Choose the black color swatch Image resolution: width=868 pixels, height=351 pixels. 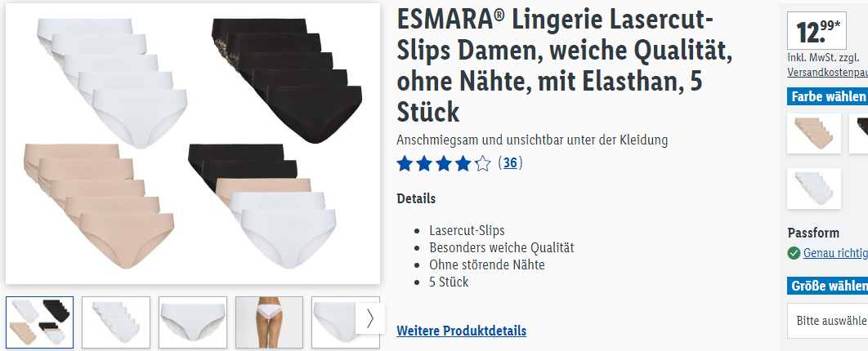pos(858,133)
